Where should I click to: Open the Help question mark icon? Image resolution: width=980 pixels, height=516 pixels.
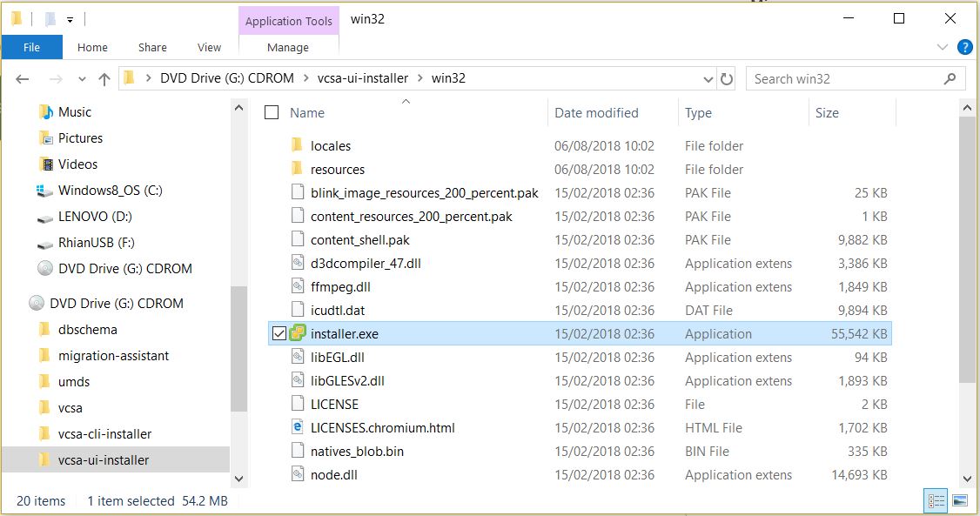[965, 47]
